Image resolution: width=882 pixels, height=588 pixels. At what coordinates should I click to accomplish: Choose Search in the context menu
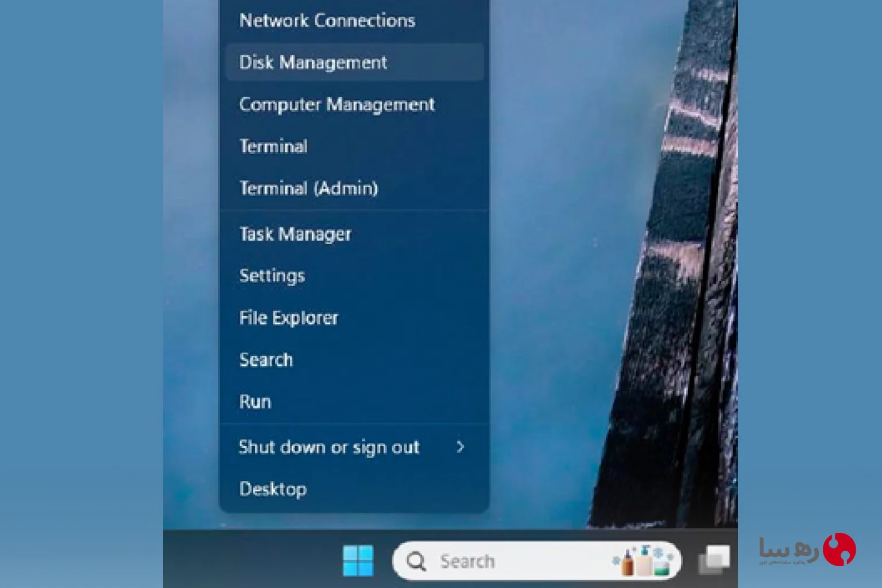tap(354, 359)
